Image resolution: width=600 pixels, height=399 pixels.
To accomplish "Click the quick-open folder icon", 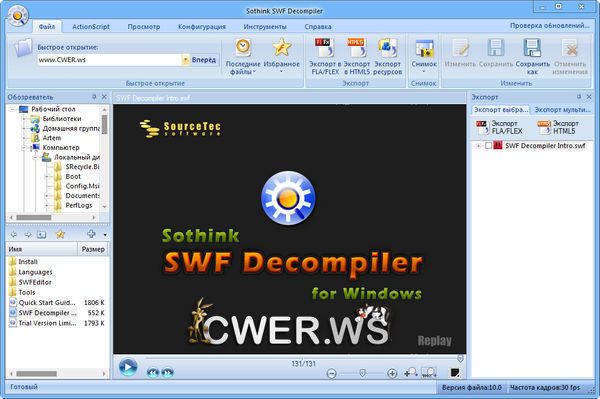I will click(x=23, y=49).
